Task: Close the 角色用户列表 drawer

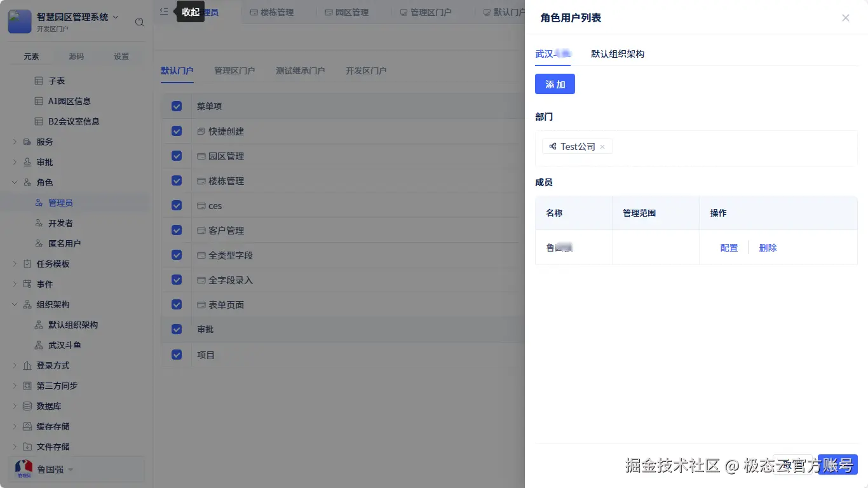Action: [846, 18]
